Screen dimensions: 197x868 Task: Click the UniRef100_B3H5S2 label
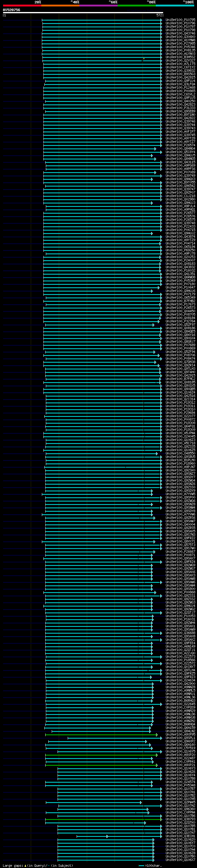click(180, 57)
